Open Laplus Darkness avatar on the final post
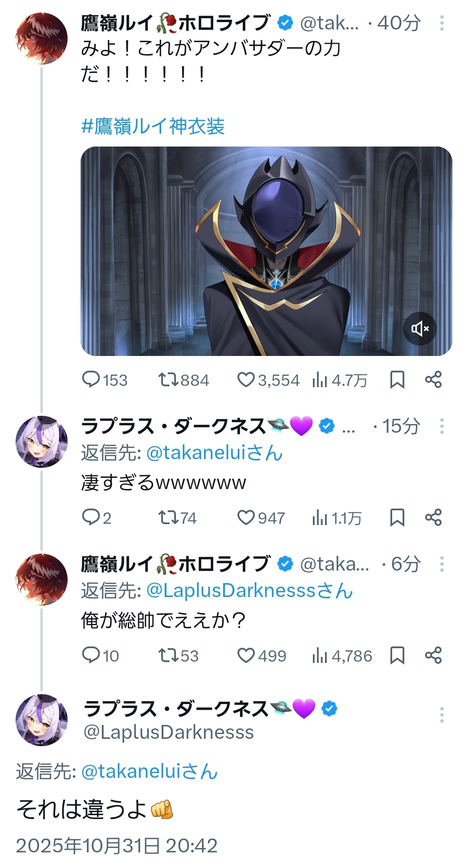 [x=42, y=720]
